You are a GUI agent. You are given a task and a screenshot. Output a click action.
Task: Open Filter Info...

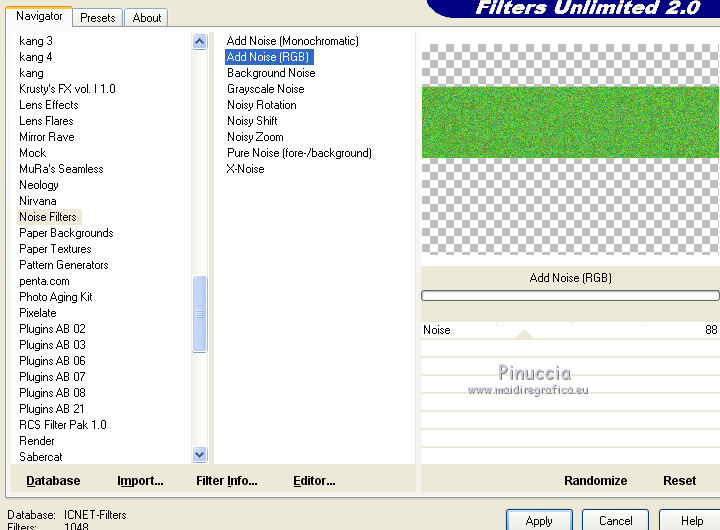[x=226, y=481]
